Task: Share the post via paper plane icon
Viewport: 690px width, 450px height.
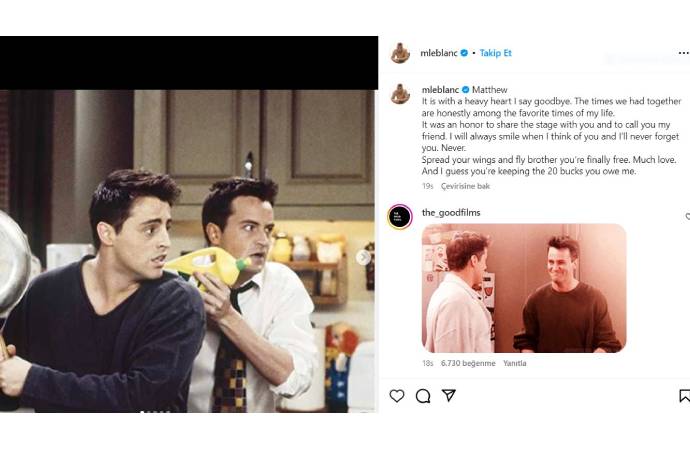Action: pyautogui.click(x=449, y=396)
